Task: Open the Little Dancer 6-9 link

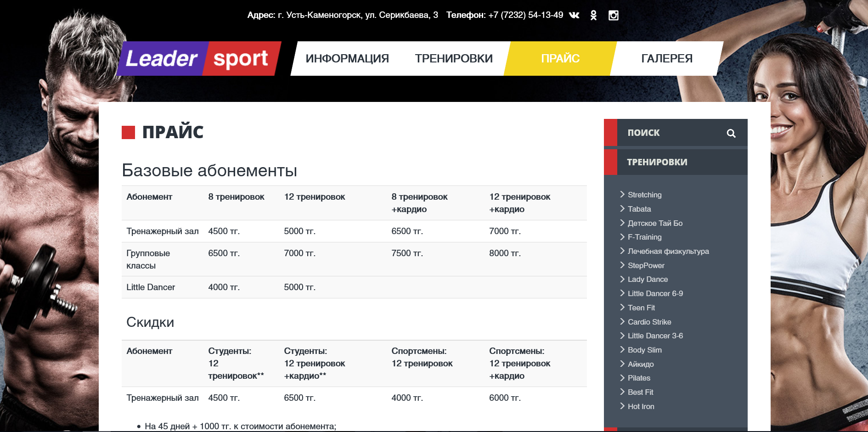Action: (x=655, y=293)
